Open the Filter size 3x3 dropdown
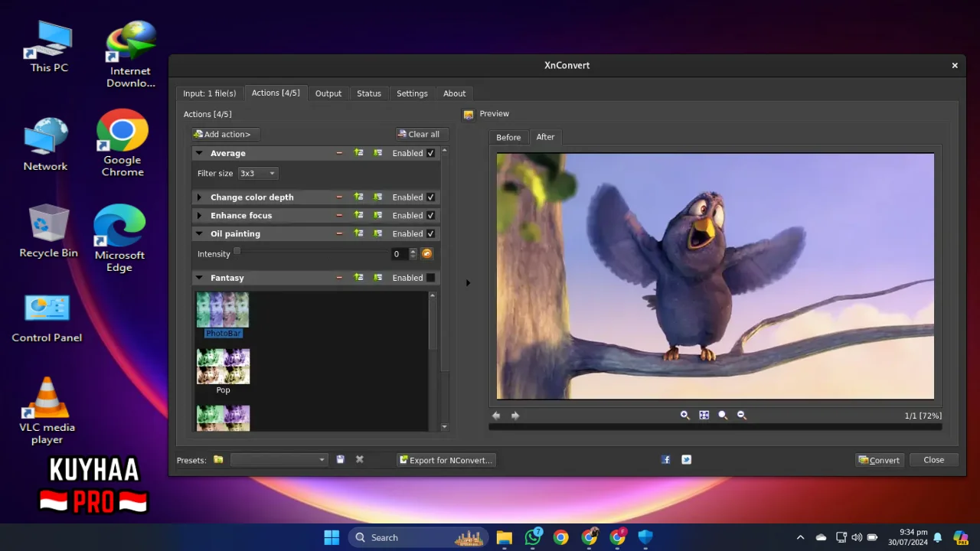Screen dimensions: 980x551 pos(257,174)
